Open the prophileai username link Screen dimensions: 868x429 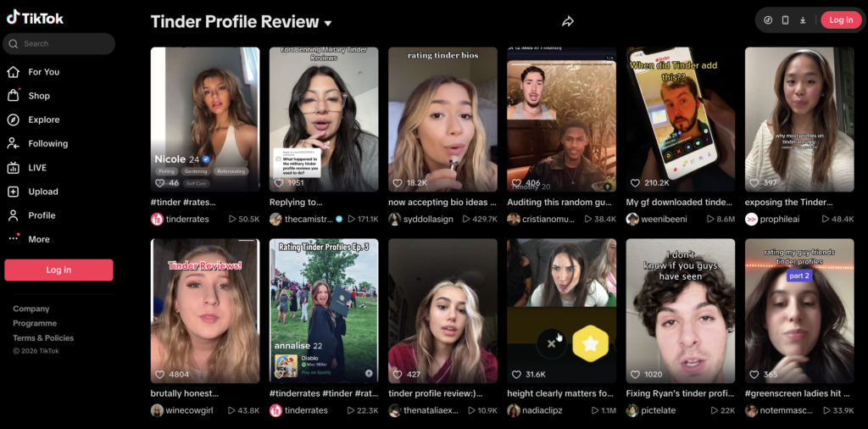[x=781, y=220]
